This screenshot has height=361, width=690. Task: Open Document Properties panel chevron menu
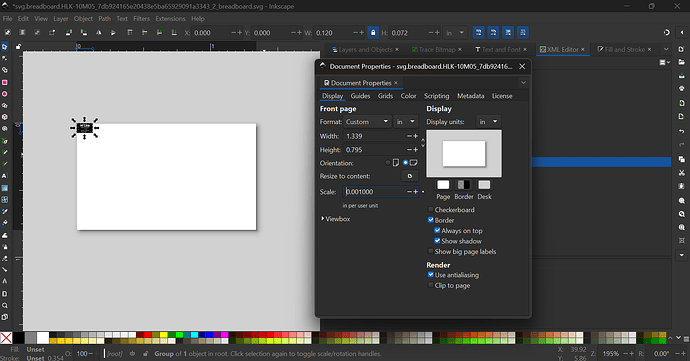[523, 82]
